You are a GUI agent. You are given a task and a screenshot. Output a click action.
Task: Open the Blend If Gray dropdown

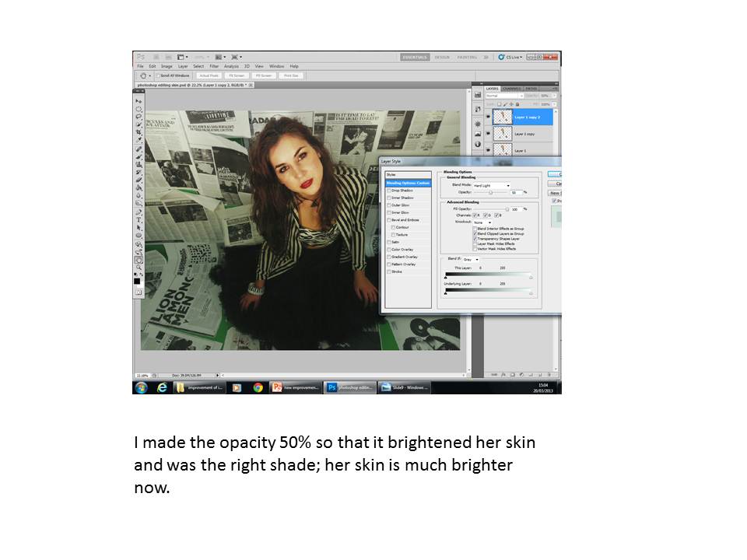(x=471, y=260)
